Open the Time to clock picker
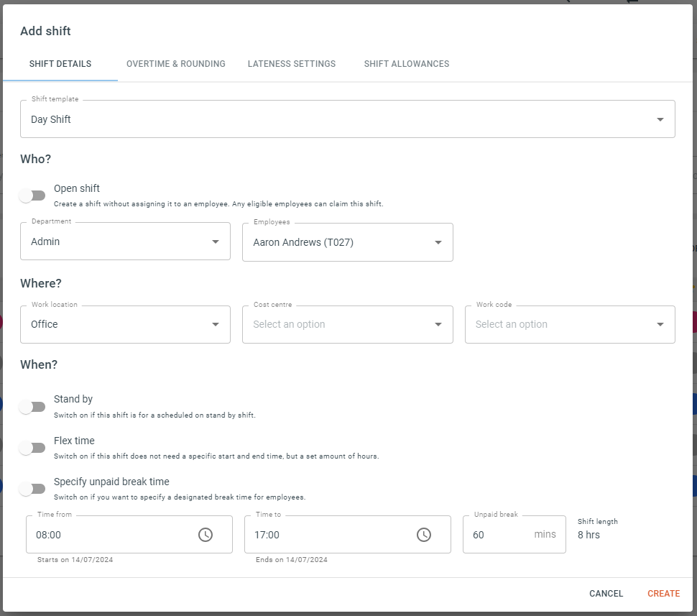This screenshot has height=616, width=697. point(424,535)
